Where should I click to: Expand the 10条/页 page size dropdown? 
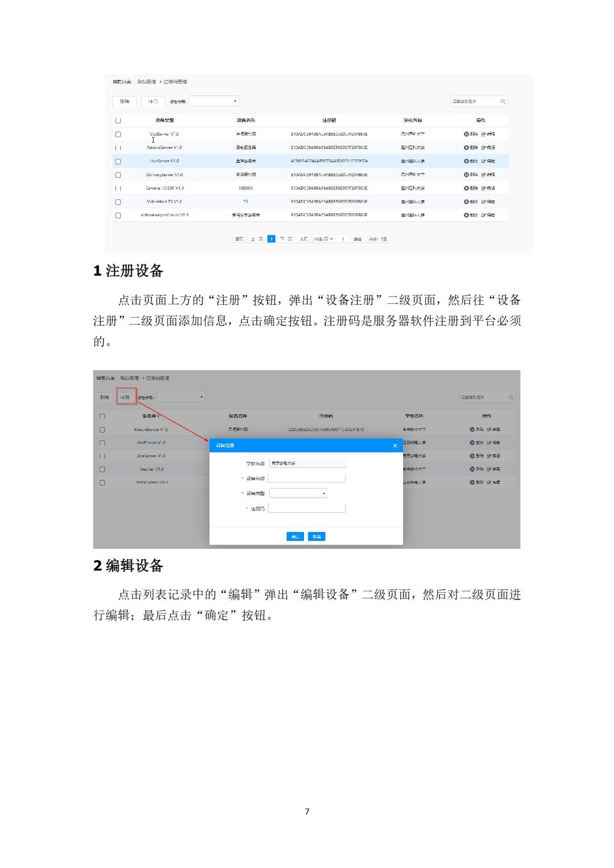[x=323, y=239]
